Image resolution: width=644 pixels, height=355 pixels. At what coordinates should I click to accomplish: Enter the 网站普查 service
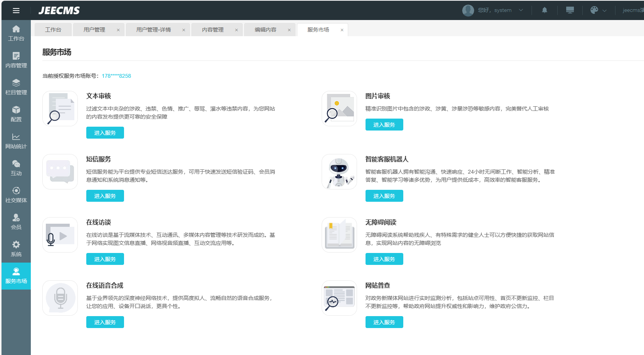pos(384,322)
